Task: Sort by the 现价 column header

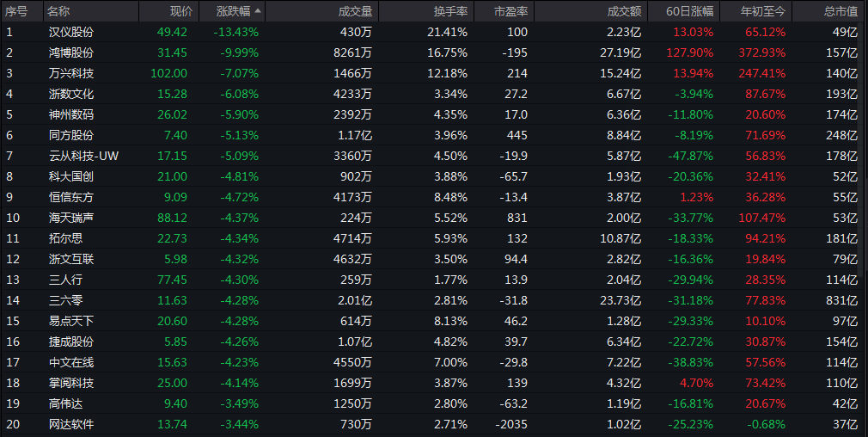Action: pos(168,11)
